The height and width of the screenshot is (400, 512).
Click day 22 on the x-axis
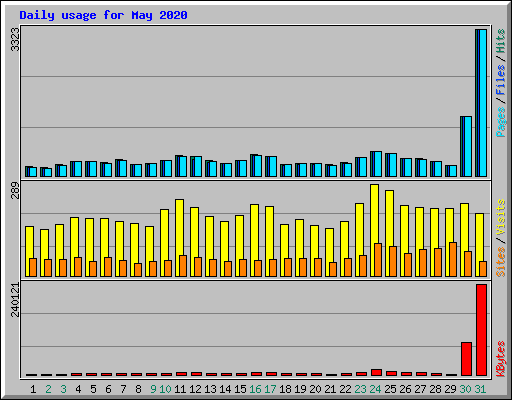(x=345, y=389)
